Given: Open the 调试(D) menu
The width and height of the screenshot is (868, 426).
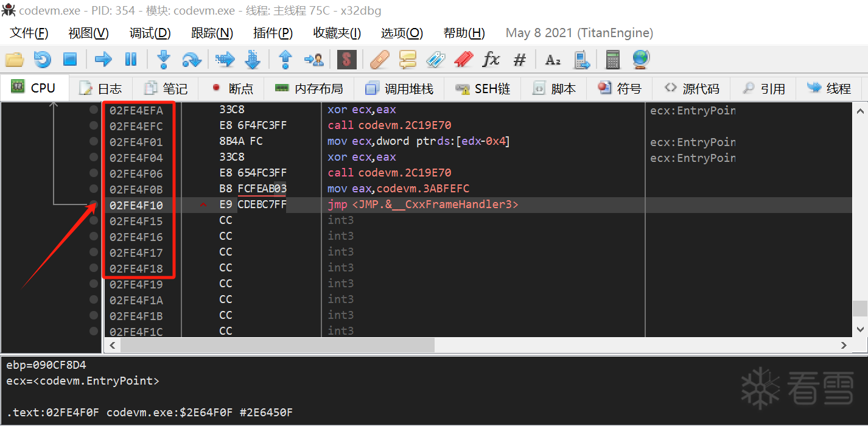Looking at the screenshot, I should pyautogui.click(x=150, y=33).
